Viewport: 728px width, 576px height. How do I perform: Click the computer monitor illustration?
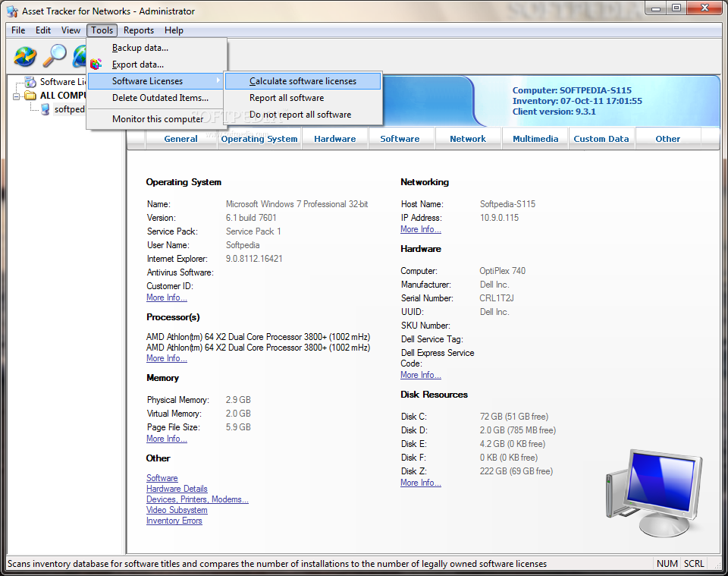tap(654, 493)
